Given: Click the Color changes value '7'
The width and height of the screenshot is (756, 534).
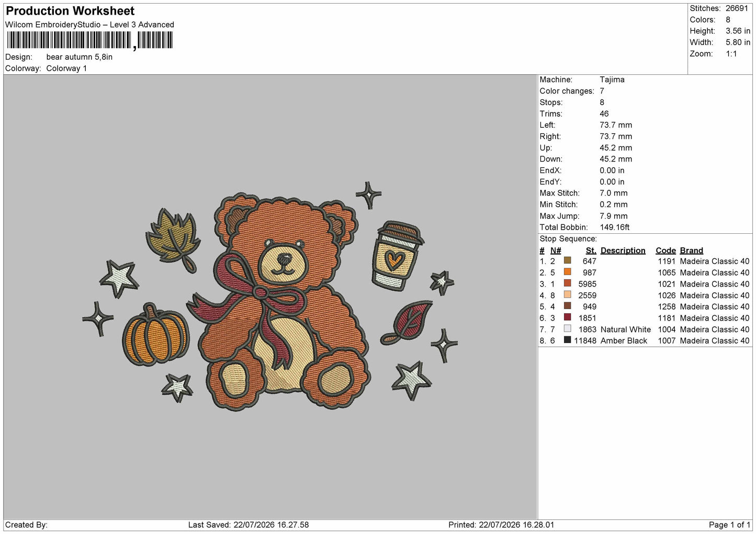Looking at the screenshot, I should [x=602, y=91].
